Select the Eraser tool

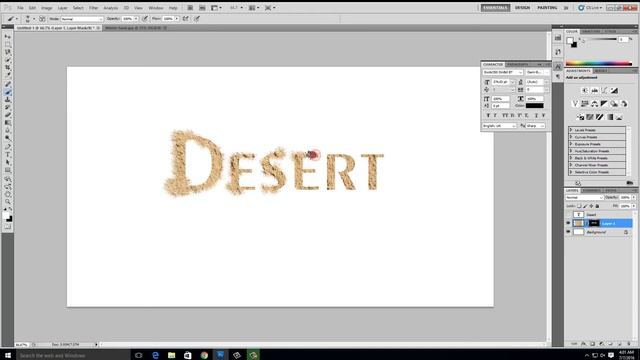click(x=8, y=115)
